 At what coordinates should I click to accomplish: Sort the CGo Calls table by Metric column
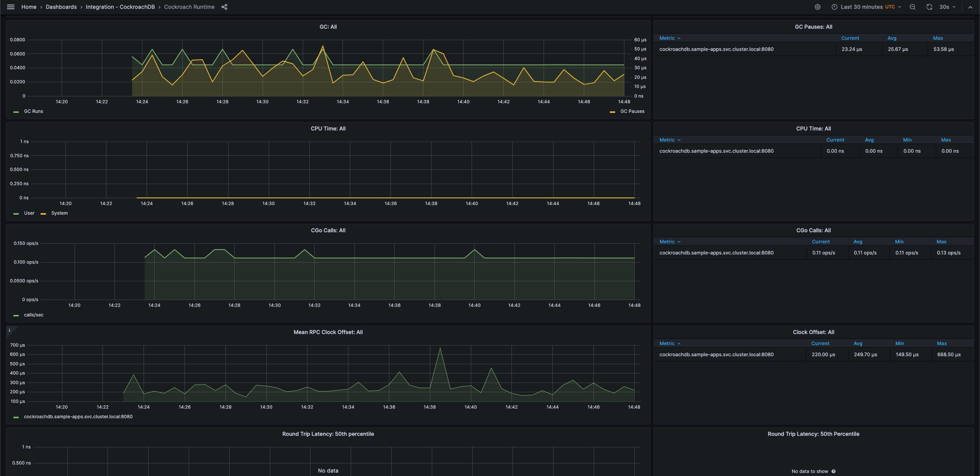tap(667, 241)
